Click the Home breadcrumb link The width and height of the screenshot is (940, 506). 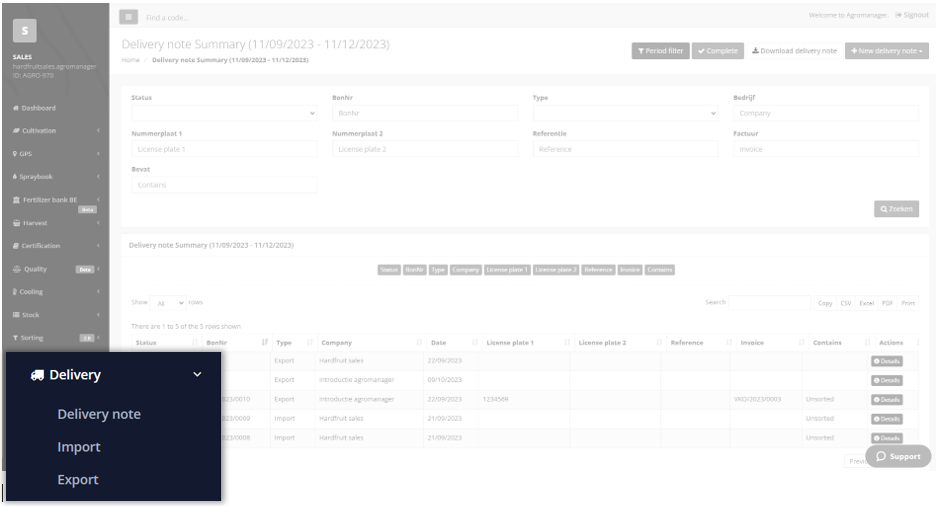pyautogui.click(x=130, y=60)
